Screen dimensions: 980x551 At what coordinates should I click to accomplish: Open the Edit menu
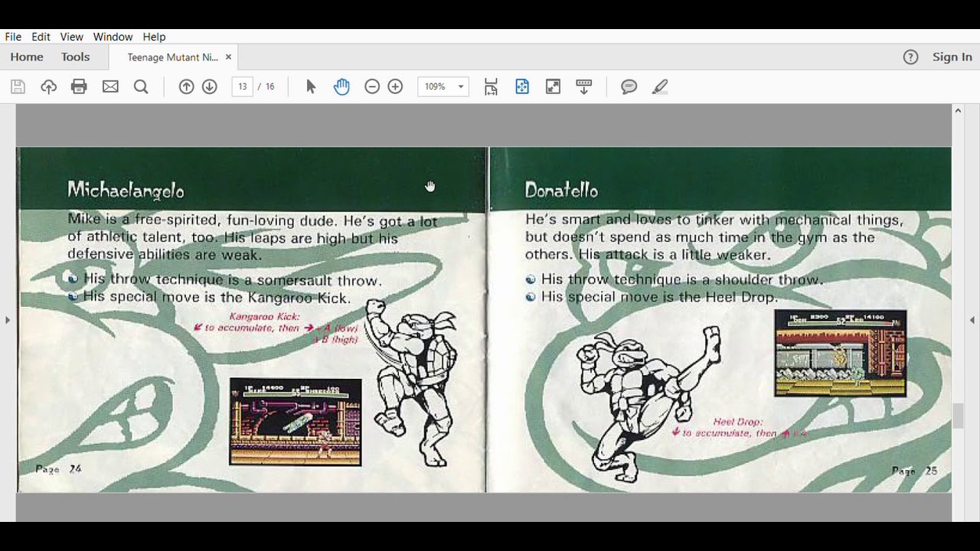coord(41,37)
